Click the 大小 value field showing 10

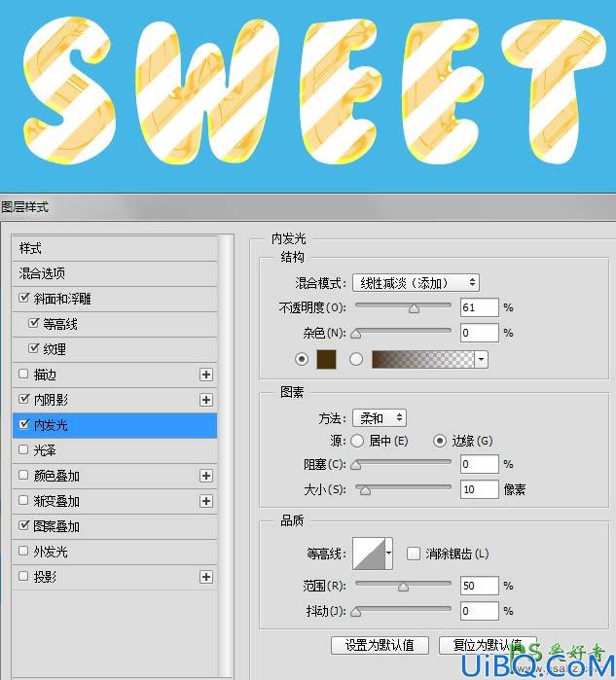(x=480, y=489)
